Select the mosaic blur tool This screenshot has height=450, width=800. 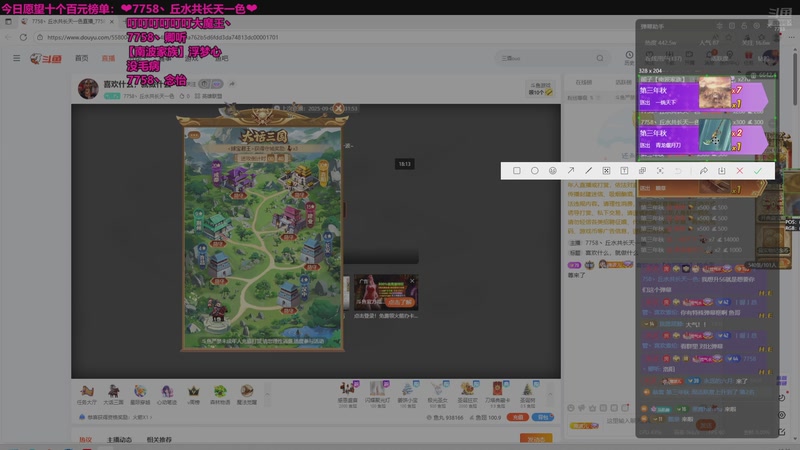(x=606, y=171)
